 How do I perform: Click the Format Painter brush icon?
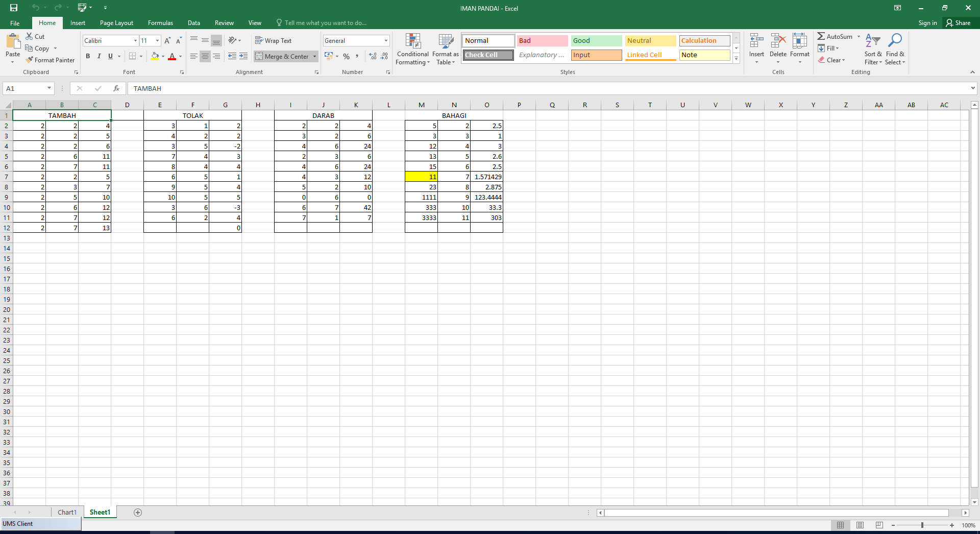pyautogui.click(x=30, y=60)
